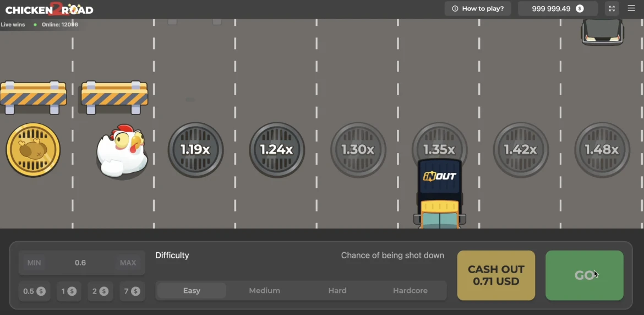Select the 7 dollar preset bet
Screen dimensions: 644x315
[x=132, y=291]
